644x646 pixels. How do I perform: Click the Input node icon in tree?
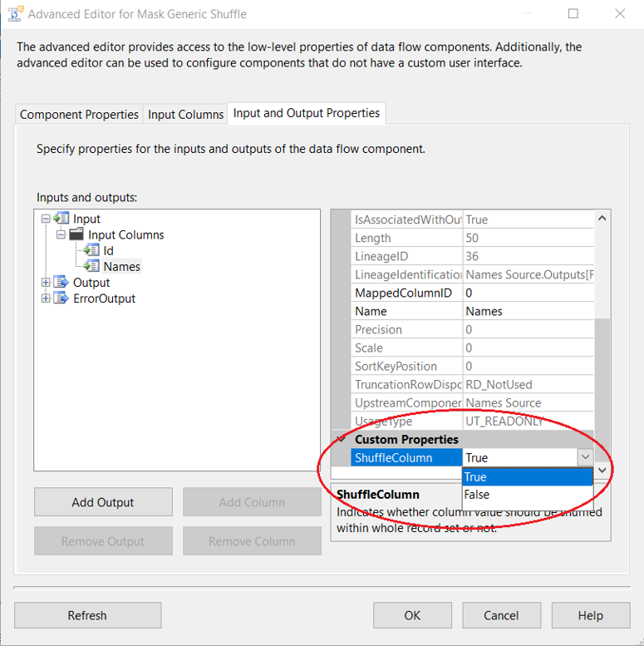61,219
